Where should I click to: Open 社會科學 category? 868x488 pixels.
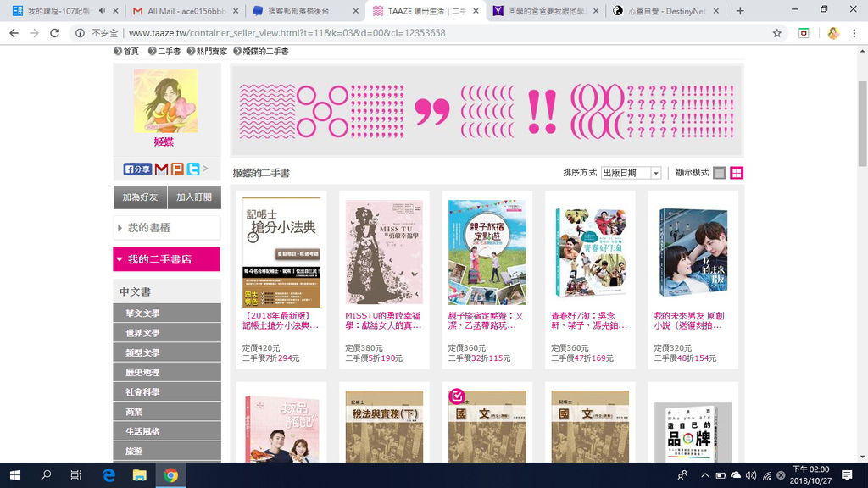pyautogui.click(x=167, y=391)
